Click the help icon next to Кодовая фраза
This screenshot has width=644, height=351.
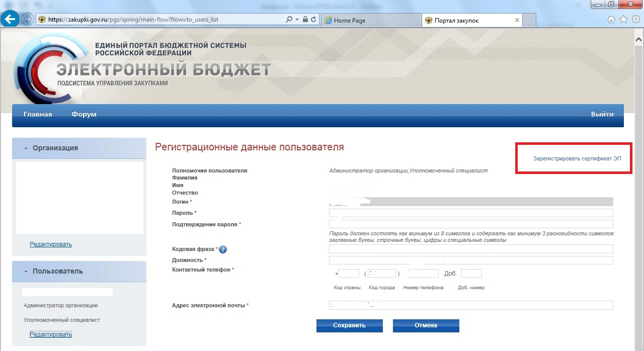[223, 249]
